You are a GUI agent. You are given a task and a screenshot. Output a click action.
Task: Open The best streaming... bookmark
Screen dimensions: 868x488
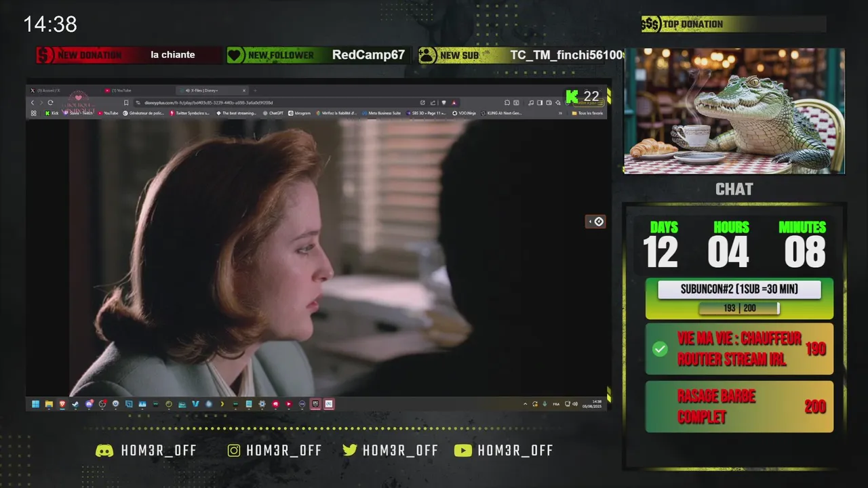(x=236, y=113)
